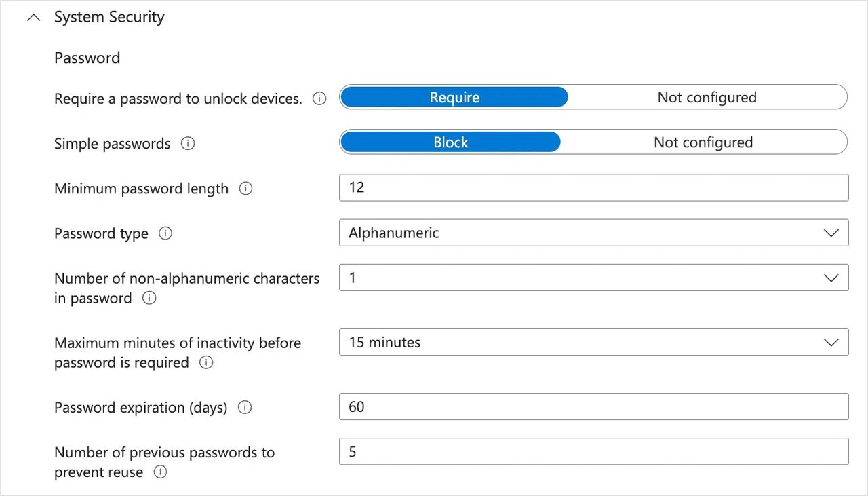Open info tooltip for Minimum password length
Image resolution: width=868 pixels, height=496 pixels.
245,189
